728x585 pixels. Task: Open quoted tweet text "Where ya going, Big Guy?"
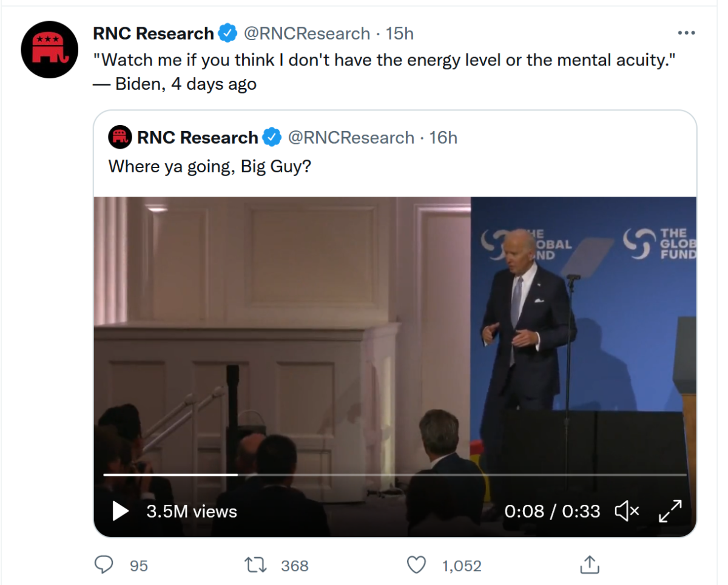[x=209, y=166]
